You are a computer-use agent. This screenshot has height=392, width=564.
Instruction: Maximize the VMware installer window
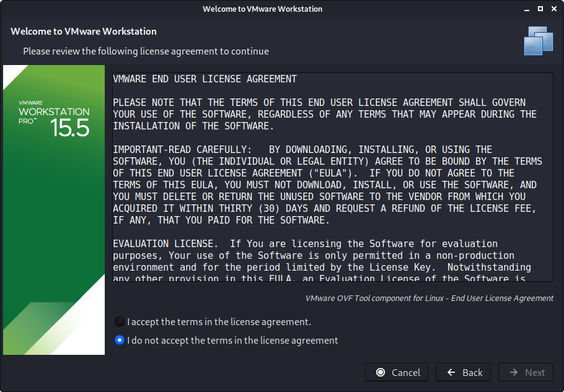click(540, 9)
